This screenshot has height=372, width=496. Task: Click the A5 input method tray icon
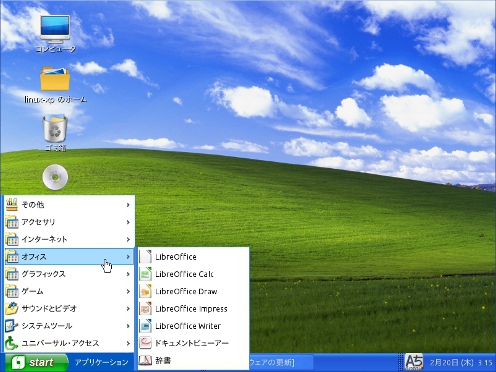pos(414,362)
